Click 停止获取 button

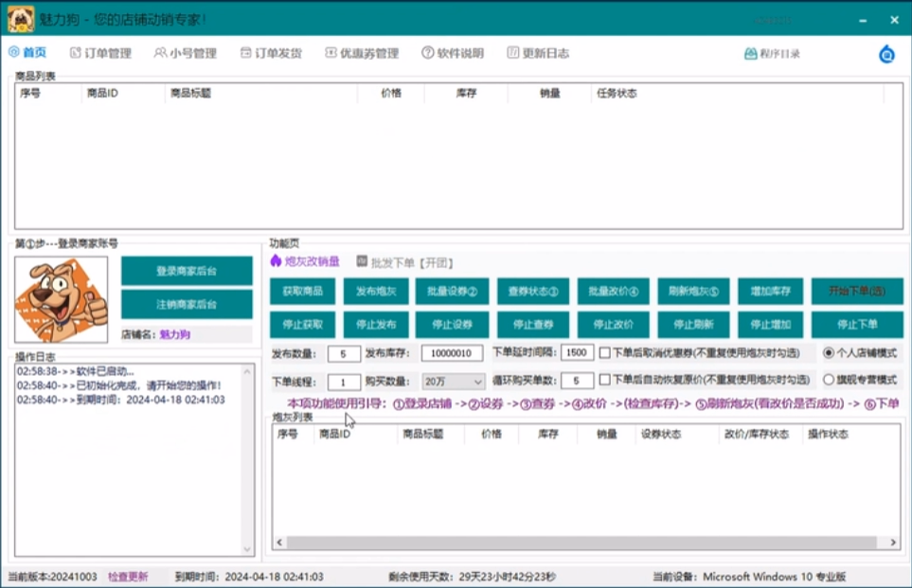pyautogui.click(x=302, y=325)
